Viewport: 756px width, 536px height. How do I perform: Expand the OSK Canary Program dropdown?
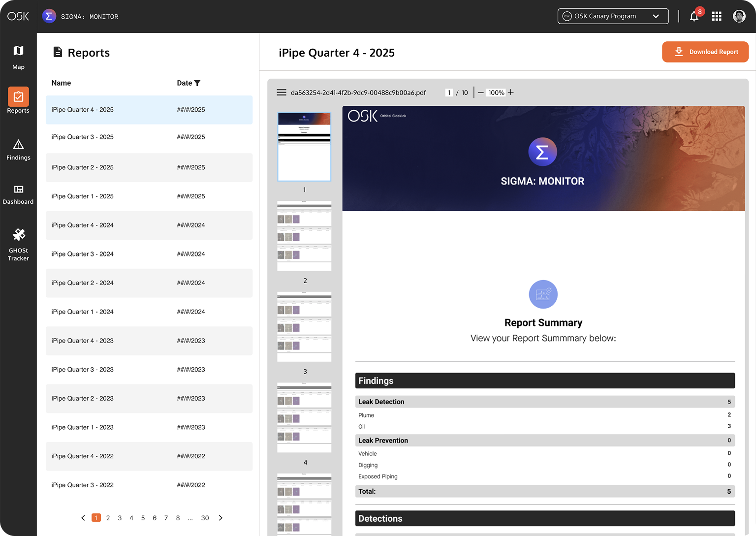613,16
